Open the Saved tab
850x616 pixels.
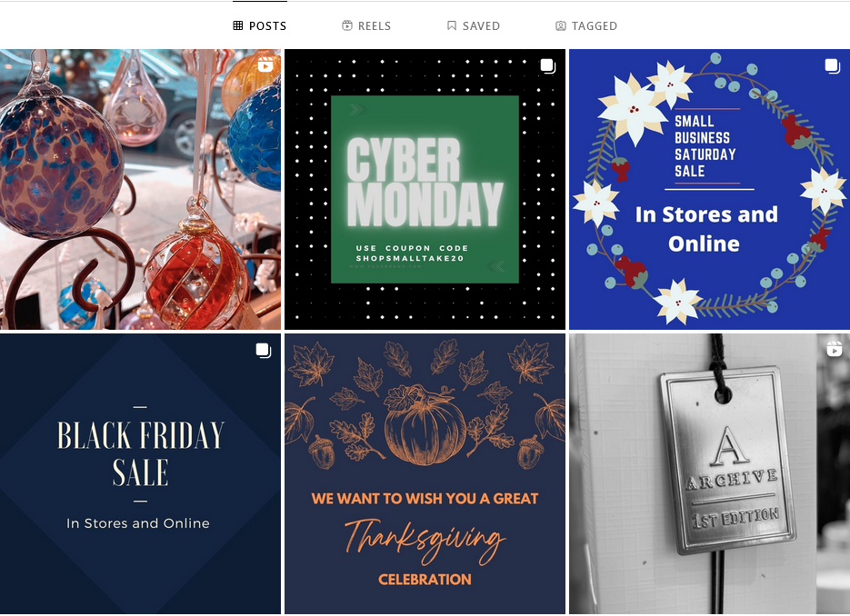(474, 25)
